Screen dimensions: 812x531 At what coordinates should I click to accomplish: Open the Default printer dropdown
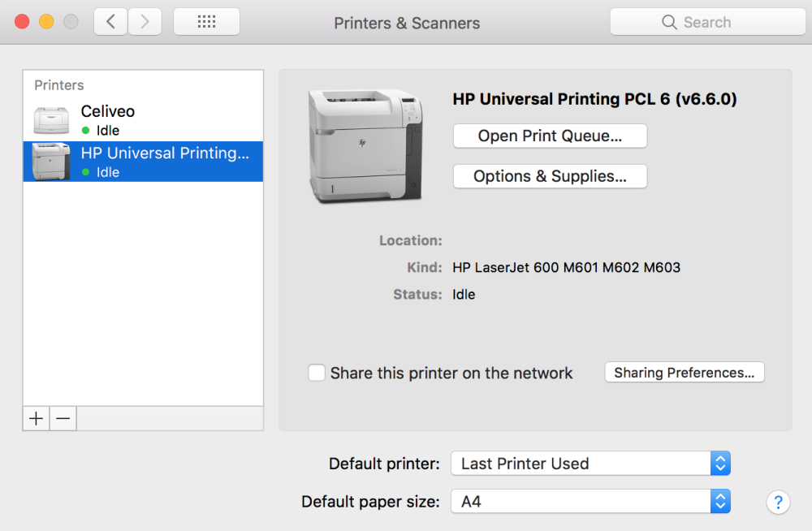pyautogui.click(x=719, y=463)
